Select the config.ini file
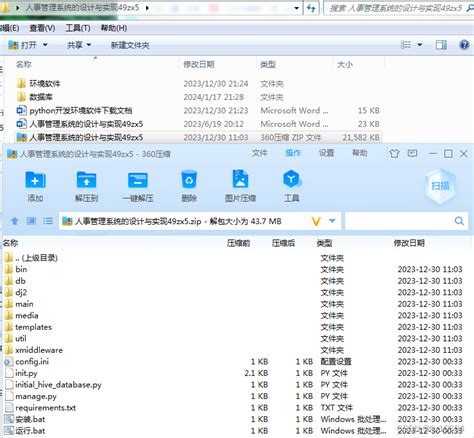474x438 pixels. coord(32,362)
